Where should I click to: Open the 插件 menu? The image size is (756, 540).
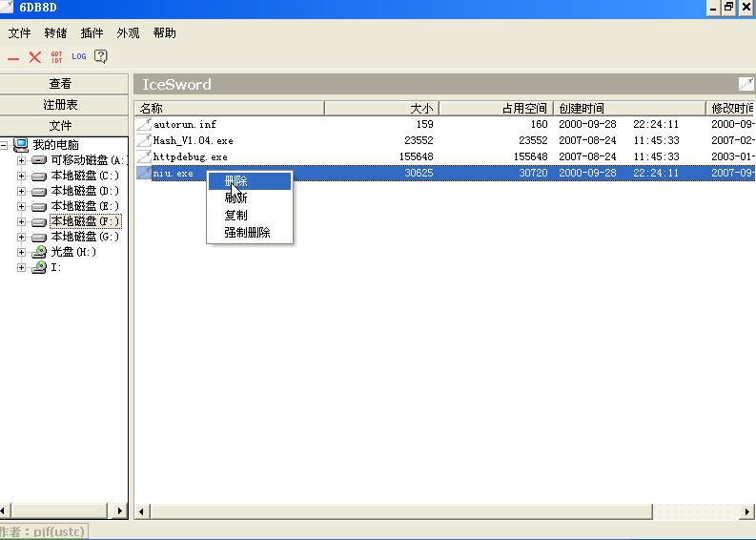92,33
